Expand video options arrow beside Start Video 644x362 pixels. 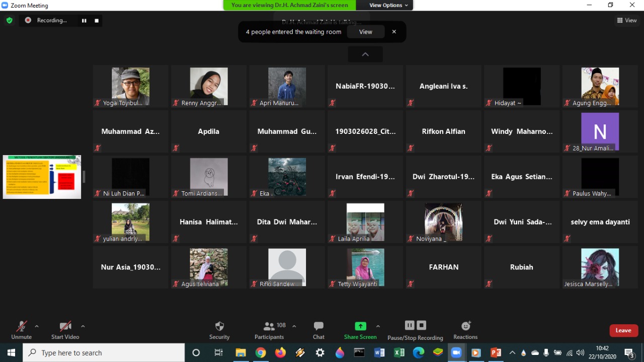[83, 326]
